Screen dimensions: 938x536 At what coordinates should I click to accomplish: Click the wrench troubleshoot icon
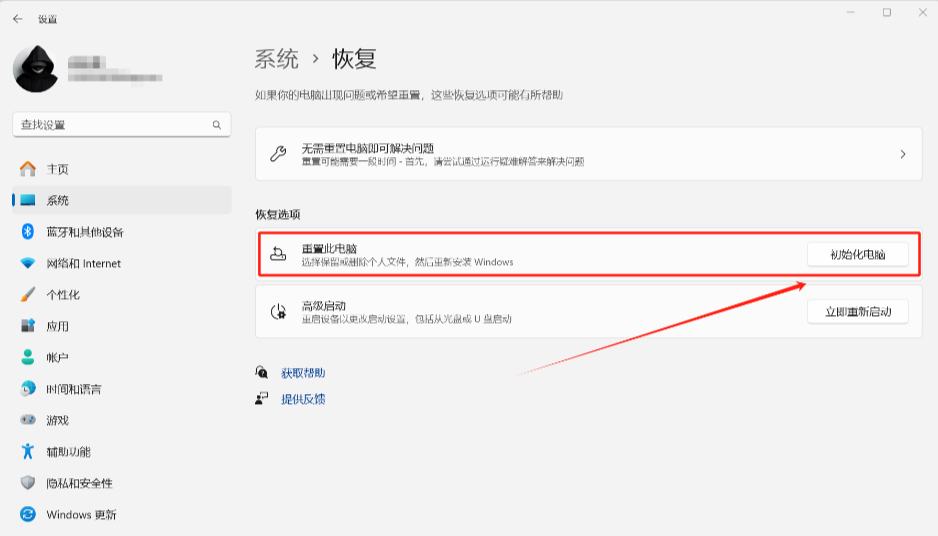[278, 154]
